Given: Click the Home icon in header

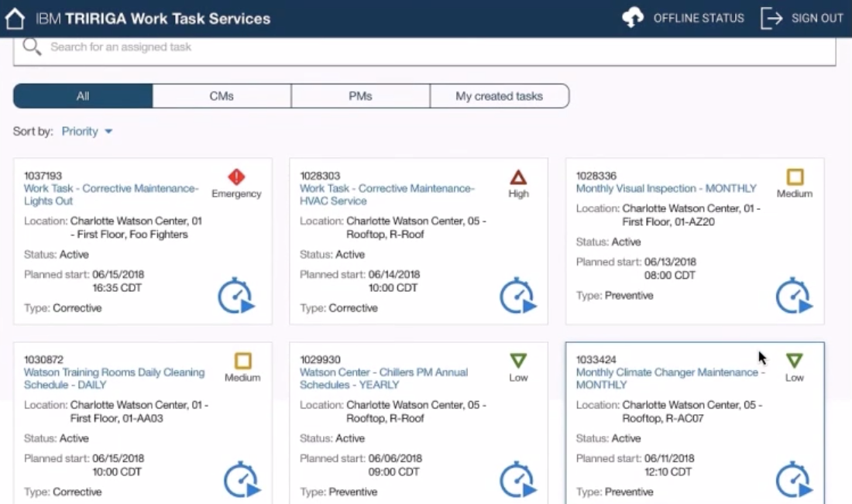Looking at the screenshot, I should coord(15,19).
